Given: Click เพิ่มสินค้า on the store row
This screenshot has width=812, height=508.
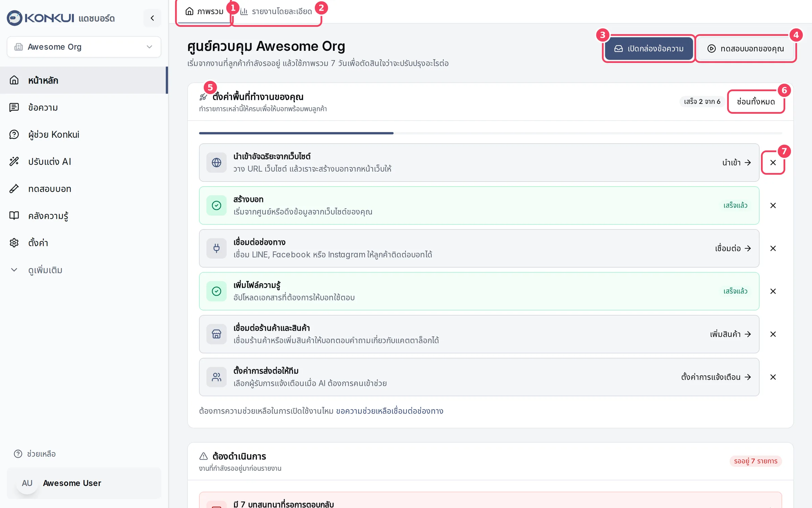Looking at the screenshot, I should click(730, 334).
